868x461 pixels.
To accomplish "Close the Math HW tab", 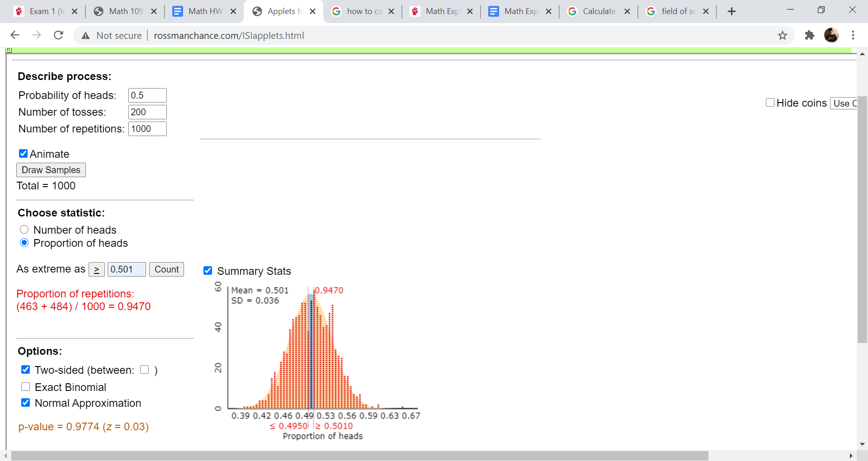I will point(233,11).
